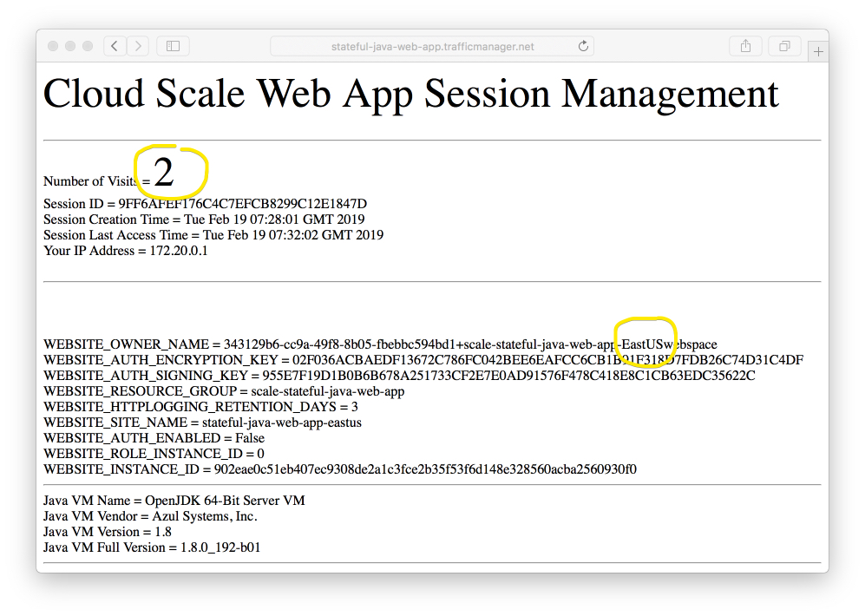Click the WEBSITE_AUTH_ENCRYPTION_KEY line
865x616 pixels.
point(423,359)
